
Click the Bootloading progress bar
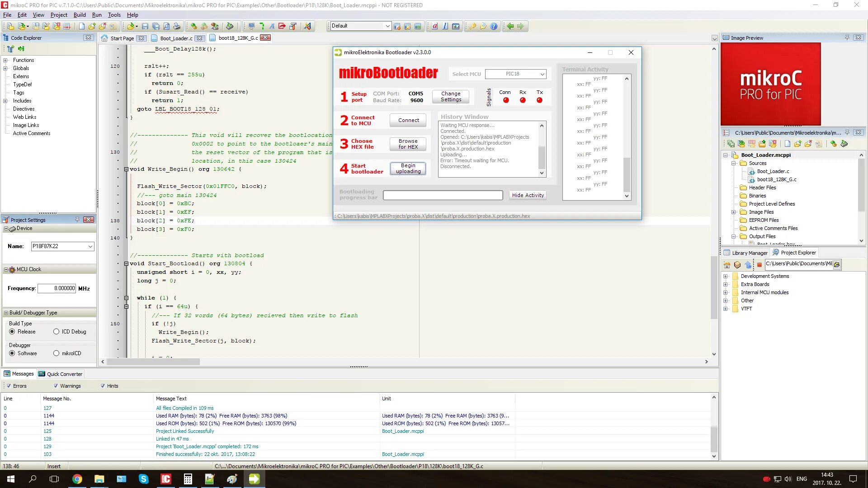443,195
